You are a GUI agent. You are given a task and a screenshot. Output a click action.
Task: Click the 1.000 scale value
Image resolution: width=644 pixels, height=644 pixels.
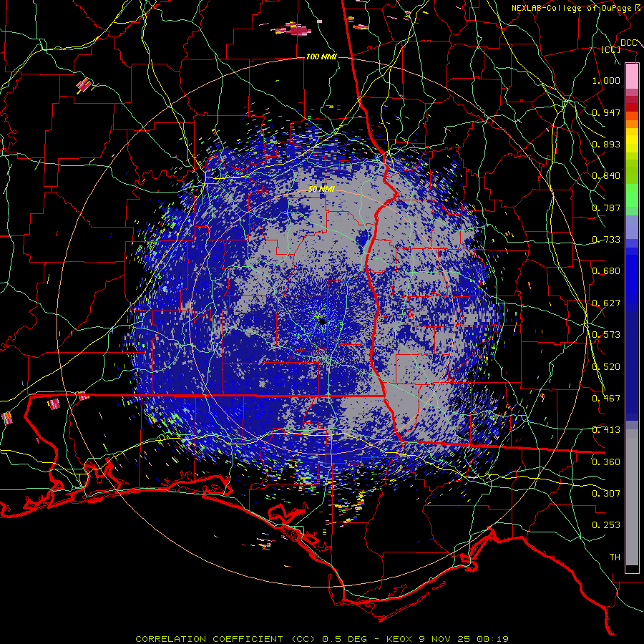point(606,80)
